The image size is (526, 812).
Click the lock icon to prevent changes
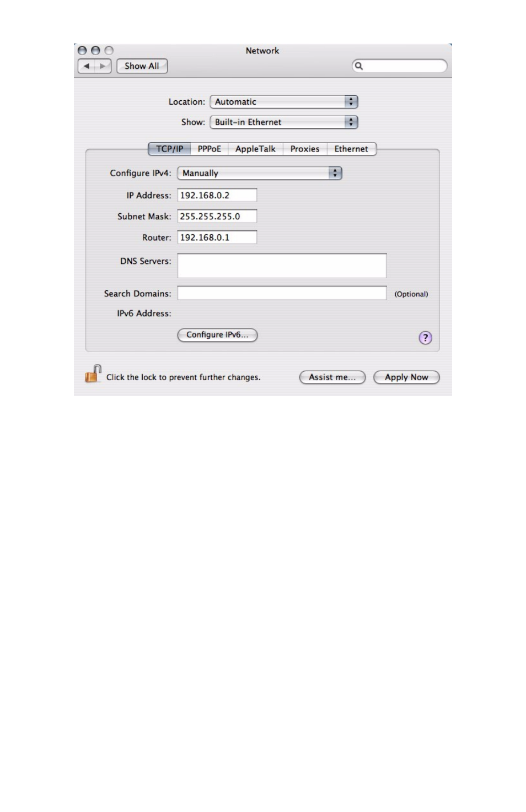(93, 374)
